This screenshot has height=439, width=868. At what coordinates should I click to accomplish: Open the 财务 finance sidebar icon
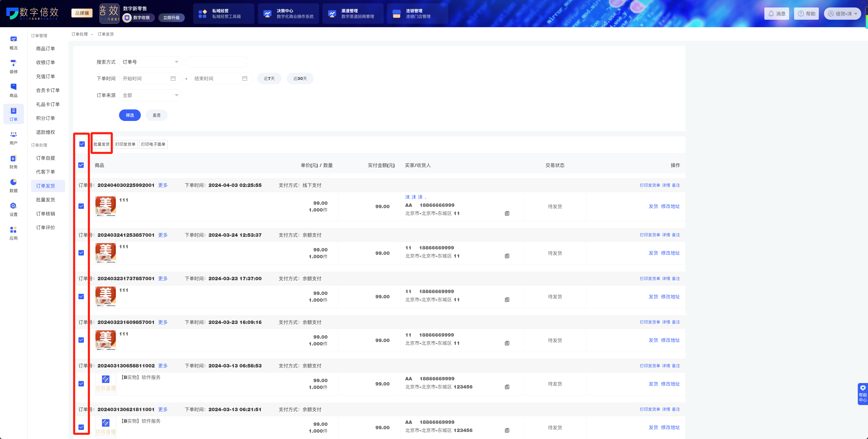(13, 162)
